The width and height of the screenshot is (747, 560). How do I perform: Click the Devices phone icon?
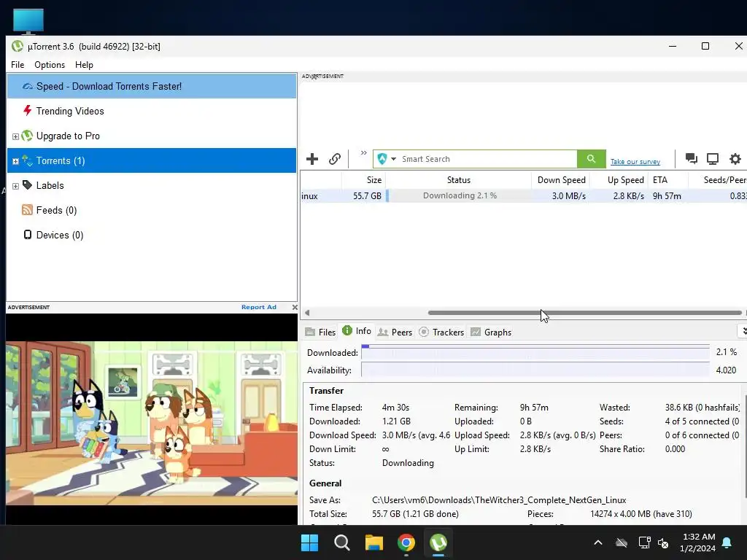click(x=28, y=234)
